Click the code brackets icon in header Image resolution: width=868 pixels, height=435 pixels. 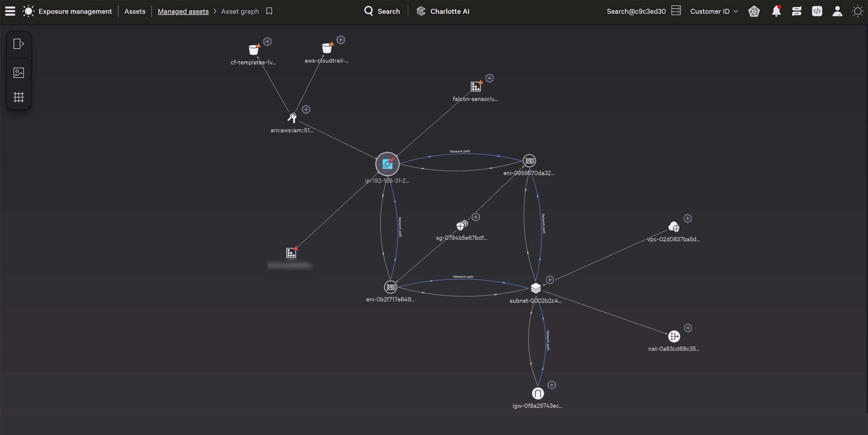(x=817, y=11)
